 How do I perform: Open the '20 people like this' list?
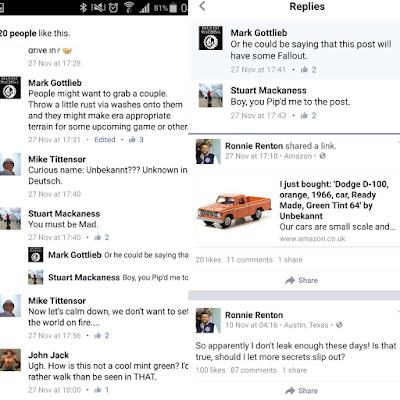coord(35,33)
